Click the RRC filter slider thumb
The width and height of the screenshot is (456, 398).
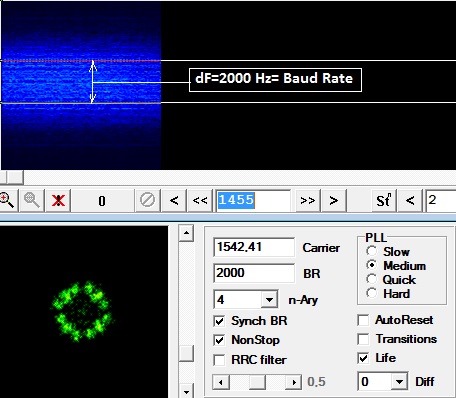tap(257, 382)
